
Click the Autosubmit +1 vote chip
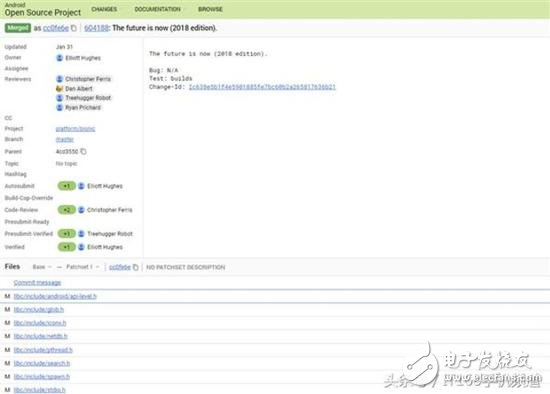[x=67, y=186]
